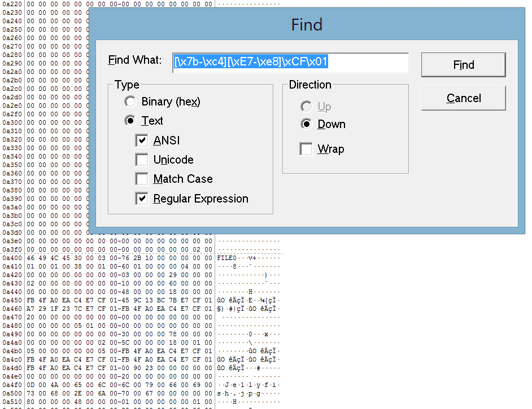Uncheck the ANSI option

click(x=142, y=140)
